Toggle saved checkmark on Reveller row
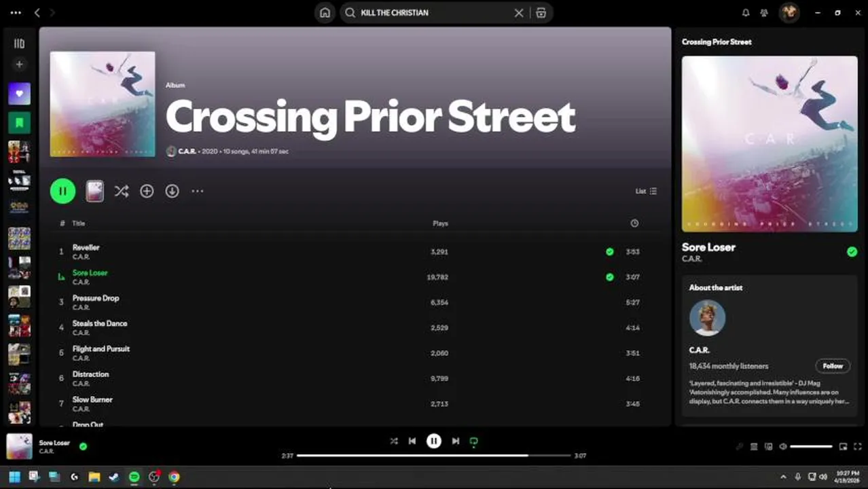The height and width of the screenshot is (489, 868). pyautogui.click(x=609, y=252)
